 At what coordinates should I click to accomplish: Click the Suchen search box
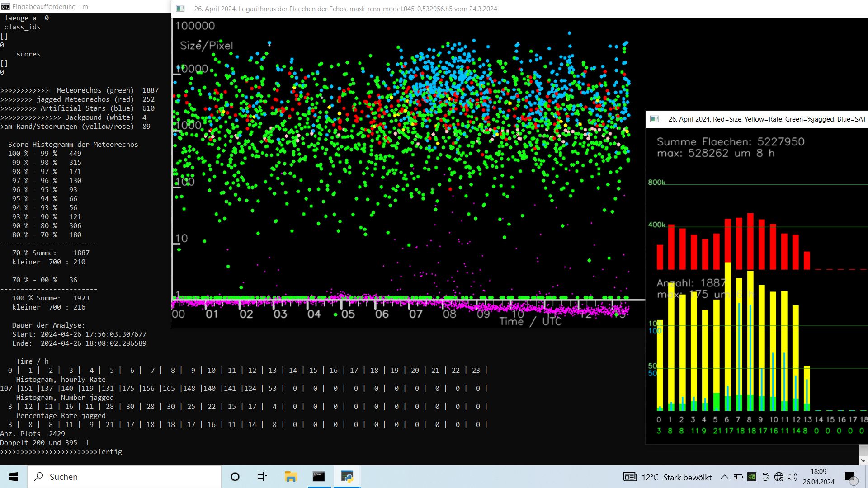tap(124, 477)
